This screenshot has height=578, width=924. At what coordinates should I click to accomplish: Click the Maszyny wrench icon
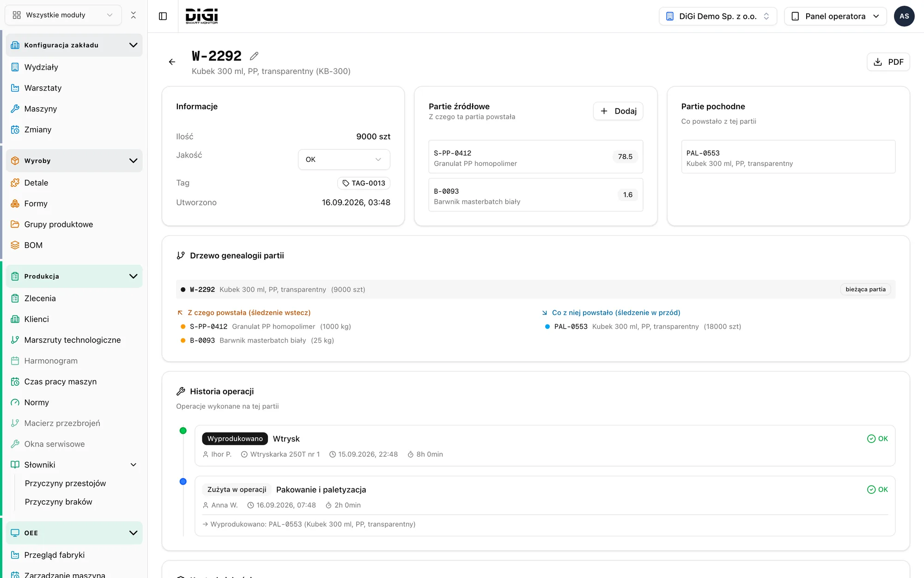[15, 109]
